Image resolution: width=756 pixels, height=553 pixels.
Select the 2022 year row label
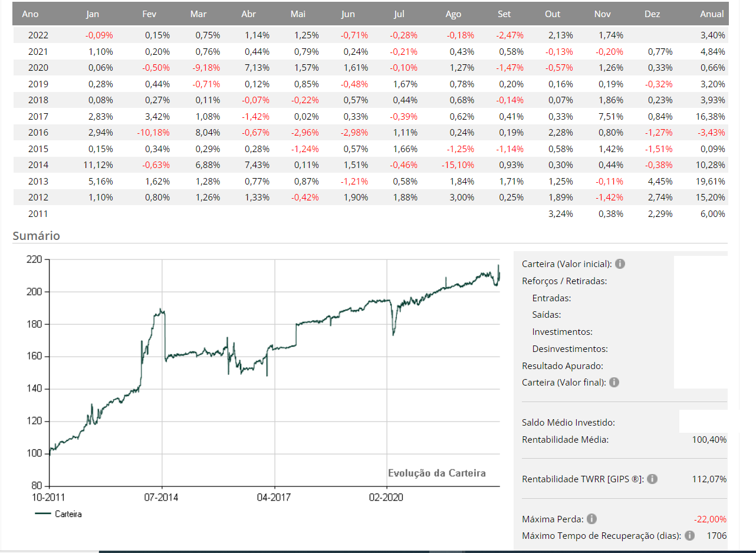tap(38, 35)
